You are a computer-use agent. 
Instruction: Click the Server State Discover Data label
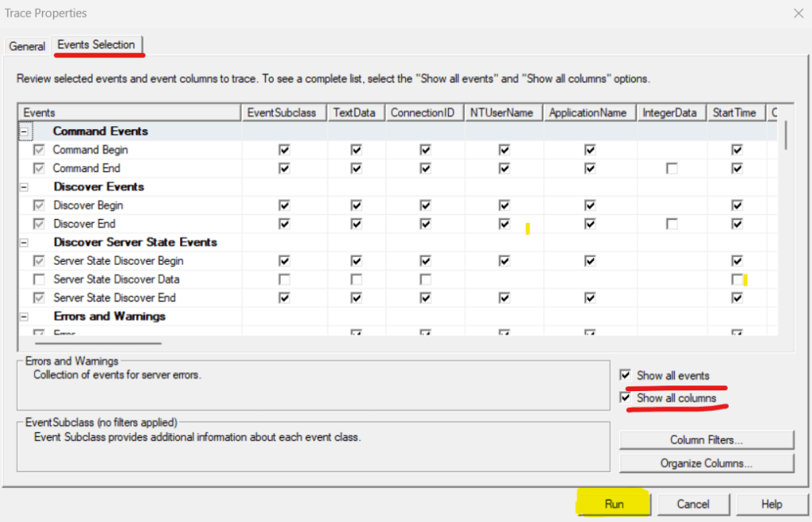coord(117,279)
